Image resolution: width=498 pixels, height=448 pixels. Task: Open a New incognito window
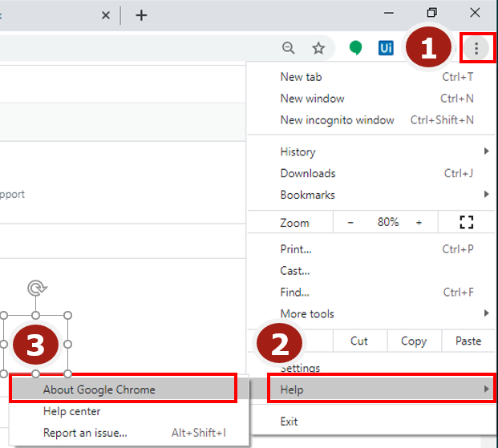pyautogui.click(x=370, y=120)
